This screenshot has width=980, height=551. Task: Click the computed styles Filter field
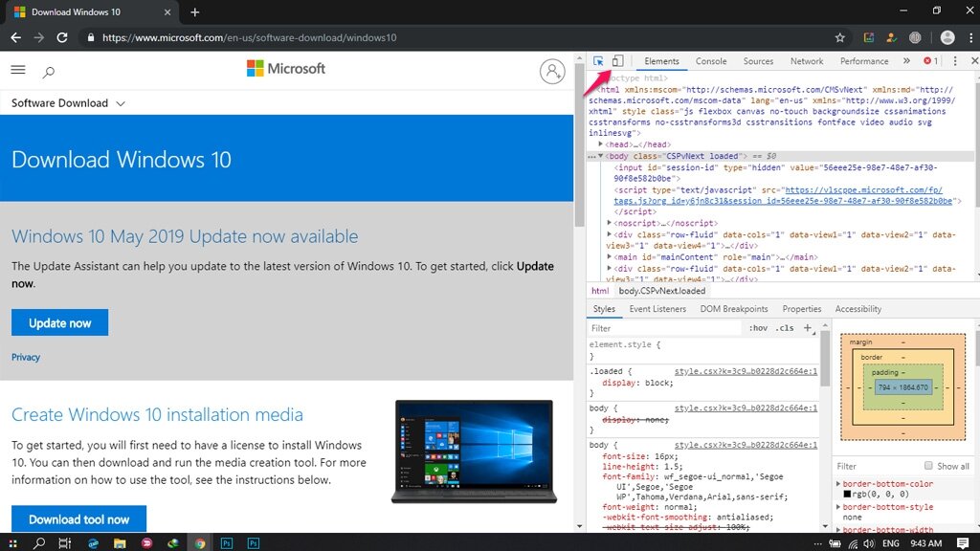click(x=879, y=466)
